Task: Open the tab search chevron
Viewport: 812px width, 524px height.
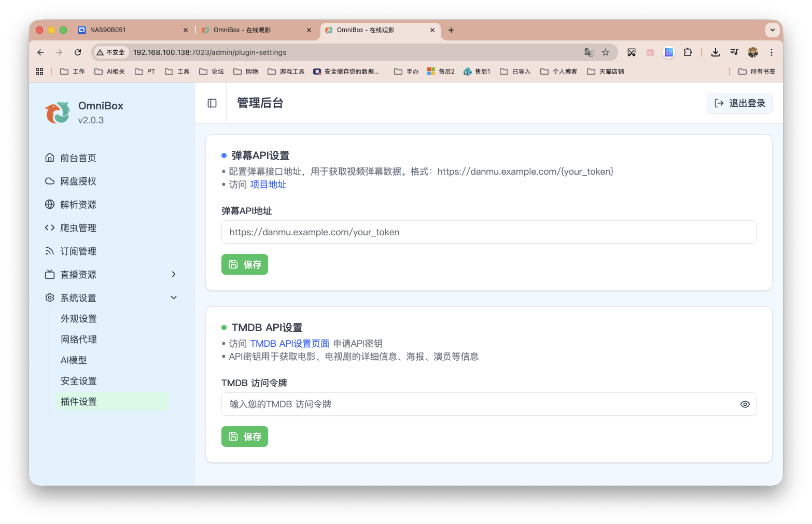Action: (773, 30)
